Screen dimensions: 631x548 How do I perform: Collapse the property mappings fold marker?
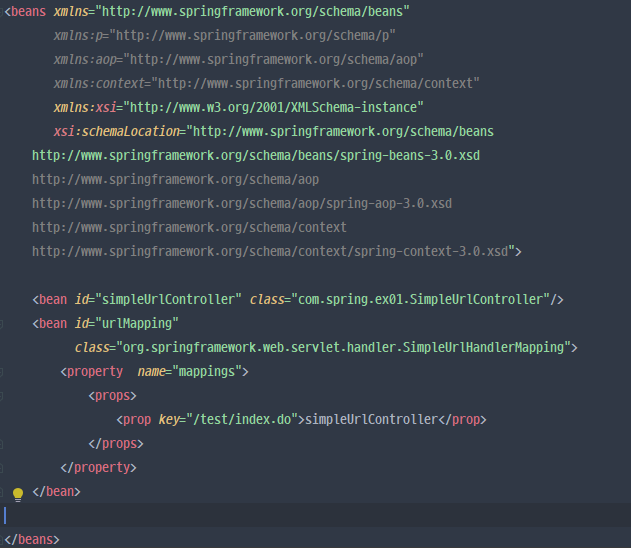(1, 372)
